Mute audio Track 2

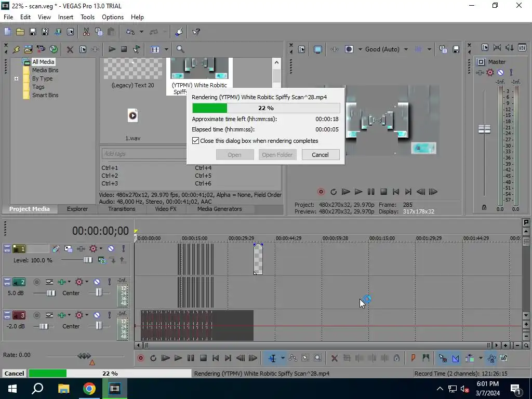[97, 282]
